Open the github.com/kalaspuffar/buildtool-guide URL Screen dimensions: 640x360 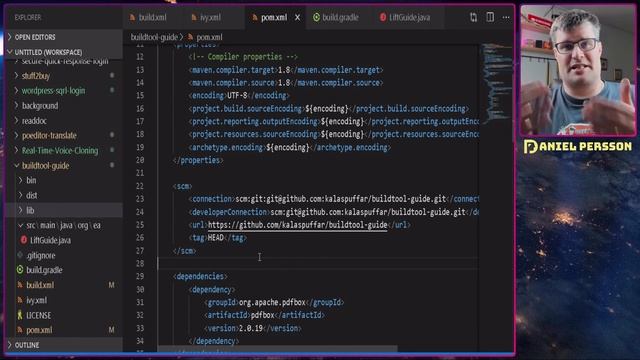pyautogui.click(x=298, y=225)
